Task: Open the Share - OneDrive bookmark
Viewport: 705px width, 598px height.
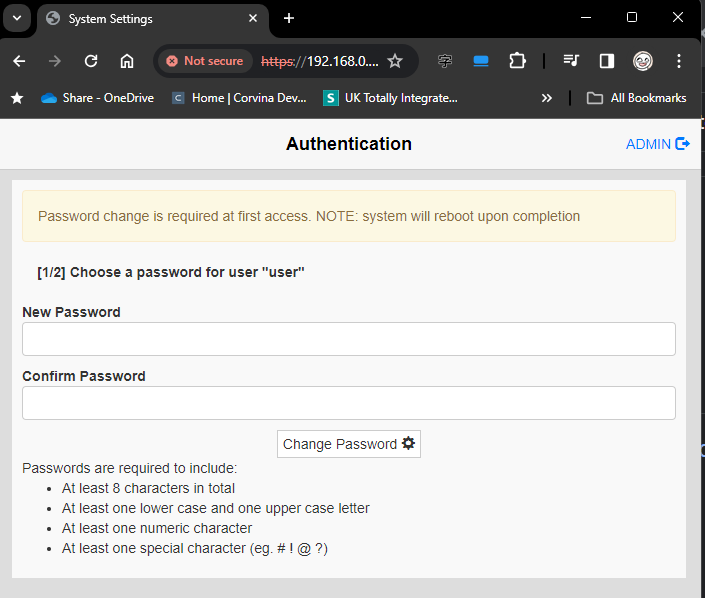Action: coord(98,98)
